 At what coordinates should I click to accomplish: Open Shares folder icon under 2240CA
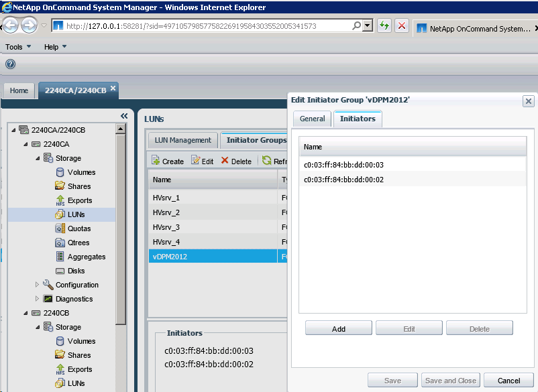coord(60,186)
